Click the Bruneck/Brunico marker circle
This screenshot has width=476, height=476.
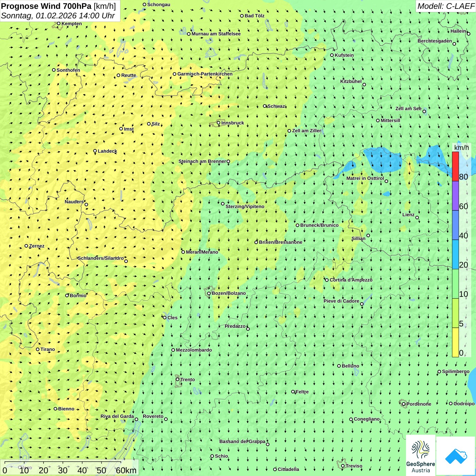(297, 225)
